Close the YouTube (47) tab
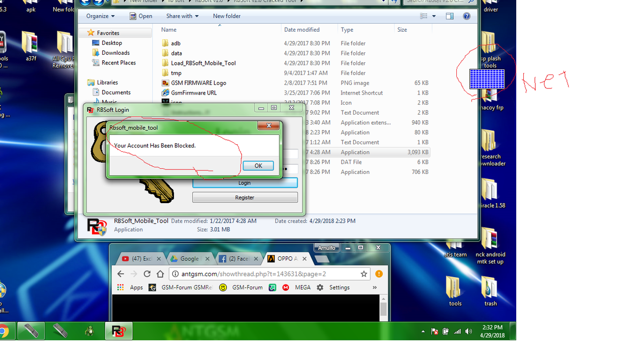This screenshot has height=362, width=644. [159, 259]
